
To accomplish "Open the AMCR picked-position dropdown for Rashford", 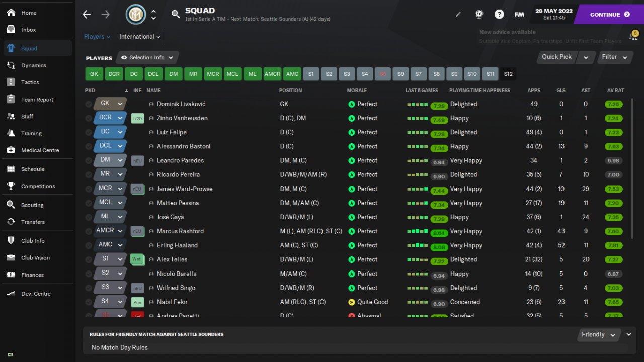I will [x=110, y=231].
